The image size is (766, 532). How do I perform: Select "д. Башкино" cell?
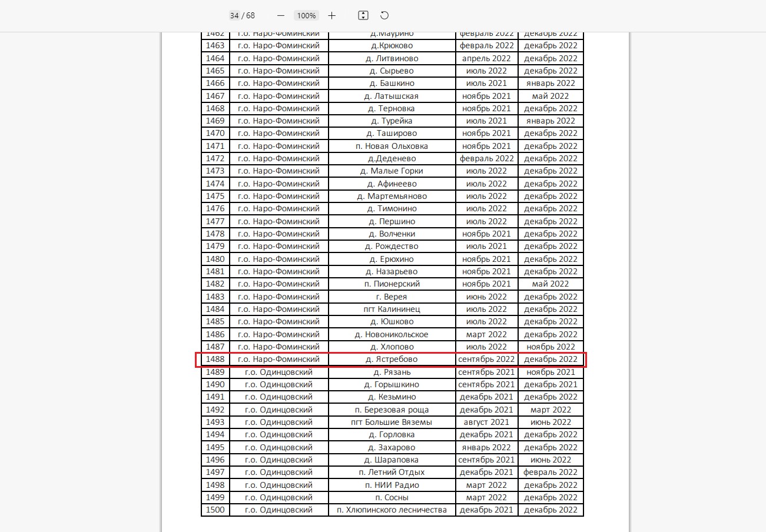click(392, 83)
